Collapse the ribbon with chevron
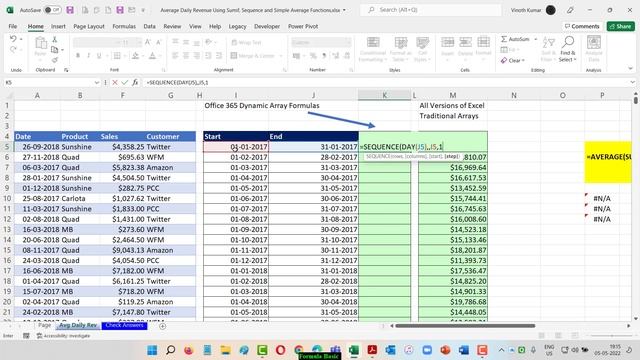640x360 pixels. pos(631,68)
